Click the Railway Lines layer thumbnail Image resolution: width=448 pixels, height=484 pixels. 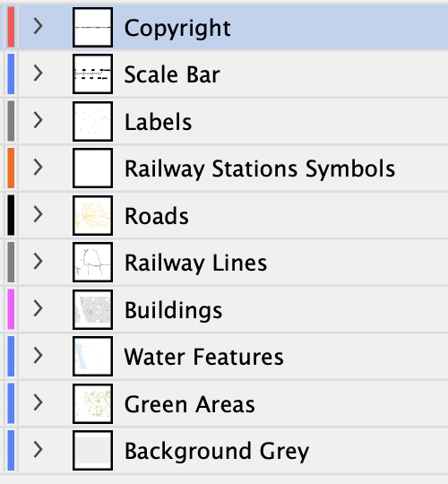(92, 262)
